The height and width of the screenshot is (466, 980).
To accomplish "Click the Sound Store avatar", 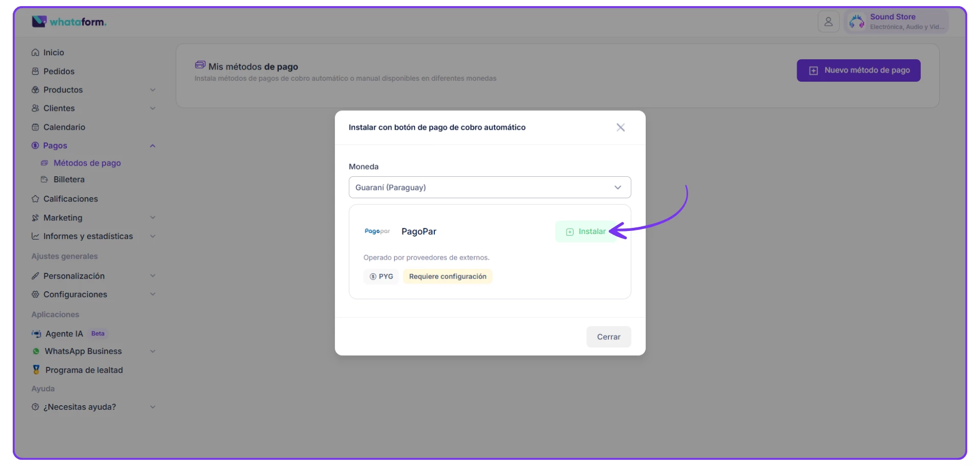I will pos(856,22).
